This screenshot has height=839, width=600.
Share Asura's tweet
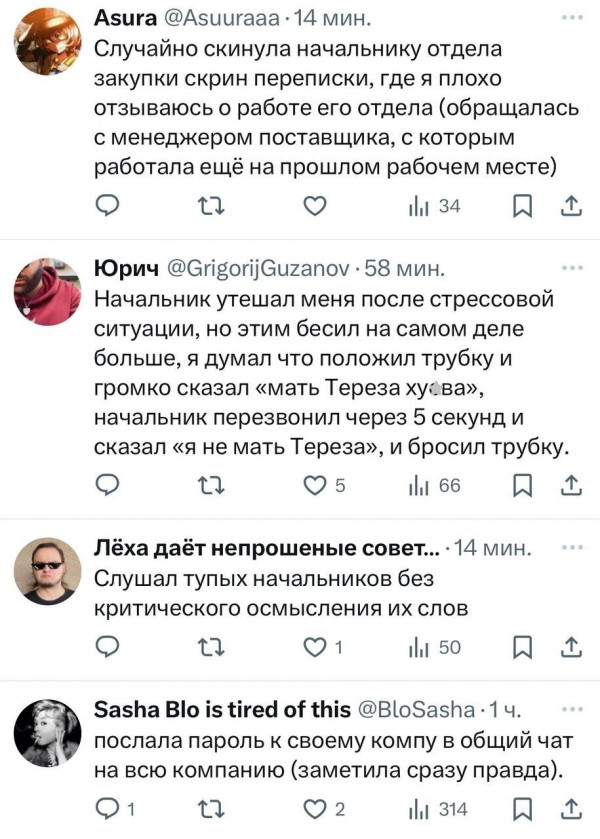[571, 206]
